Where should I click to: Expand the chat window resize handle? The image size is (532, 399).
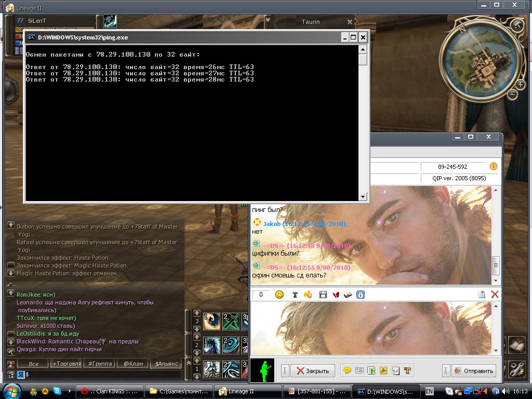point(10,285)
